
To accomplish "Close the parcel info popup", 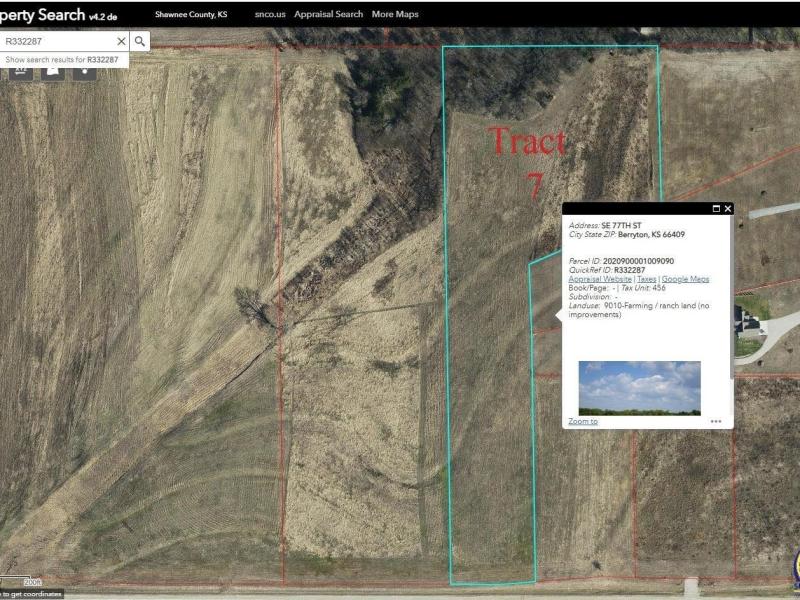I will 728,209.
